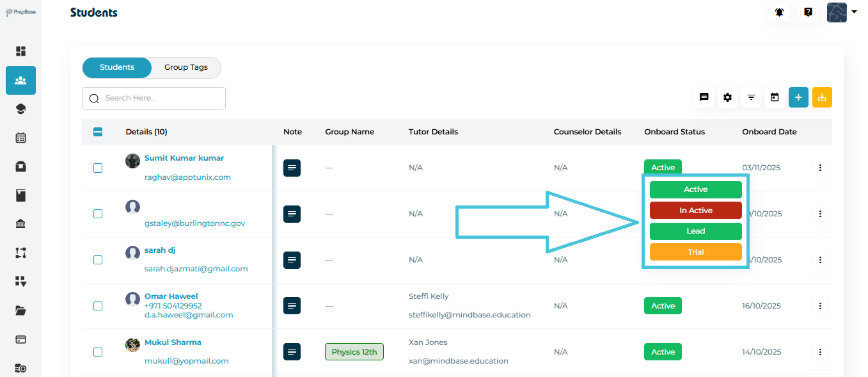Open note for Mukul Sharma
Viewport: 868px width, 377px height.
292,351
